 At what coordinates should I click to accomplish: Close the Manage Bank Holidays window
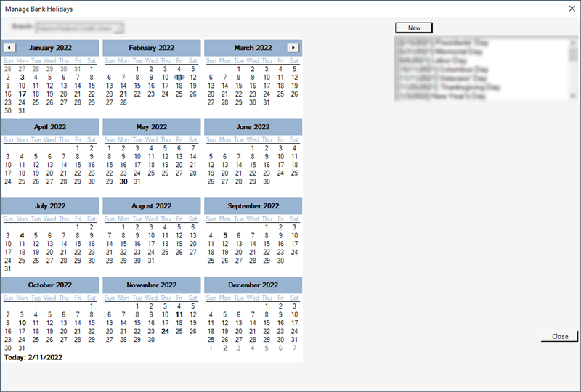[x=572, y=9]
